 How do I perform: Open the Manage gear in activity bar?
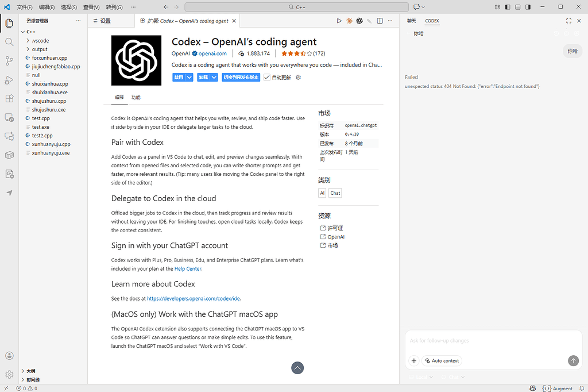pos(9,374)
